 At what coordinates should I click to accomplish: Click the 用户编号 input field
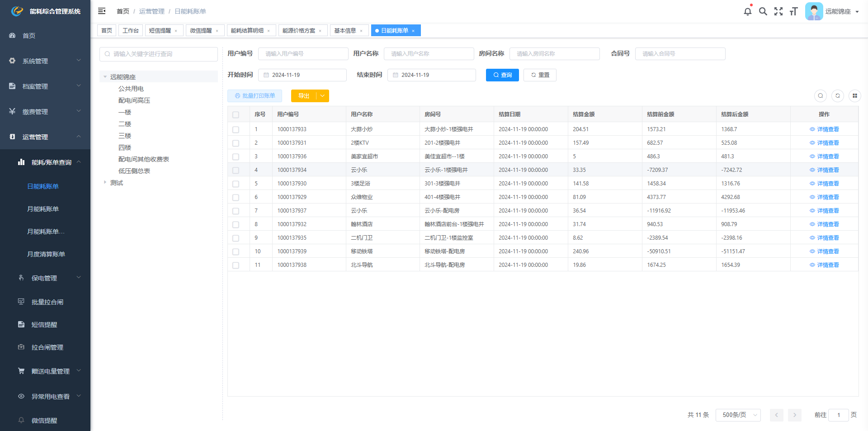tap(303, 54)
